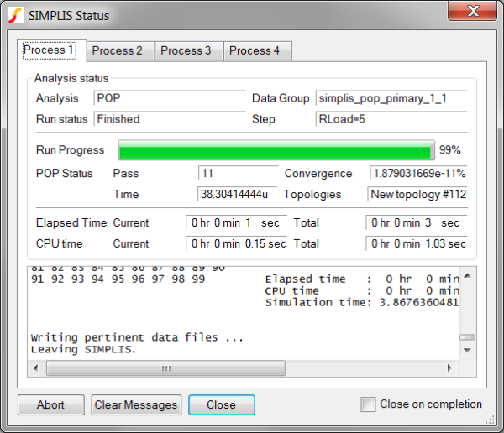Click the Clear Messages button
The height and width of the screenshot is (433, 504).
coord(136,404)
